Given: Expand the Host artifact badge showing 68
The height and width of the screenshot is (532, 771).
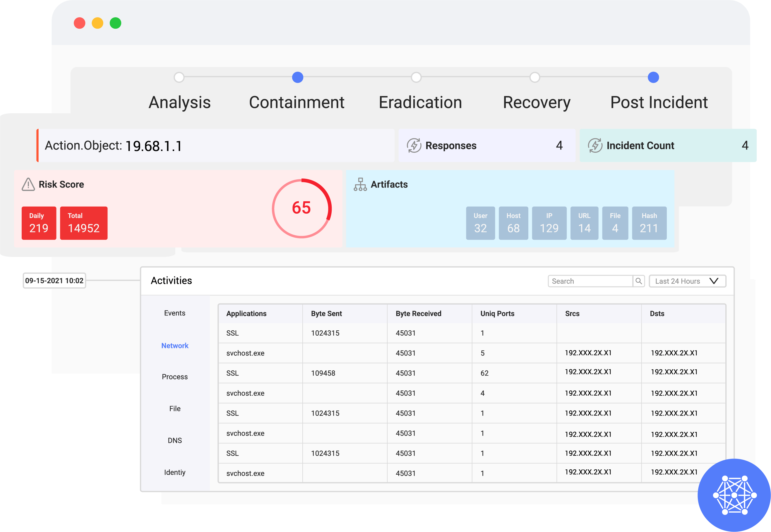Looking at the screenshot, I should [513, 223].
